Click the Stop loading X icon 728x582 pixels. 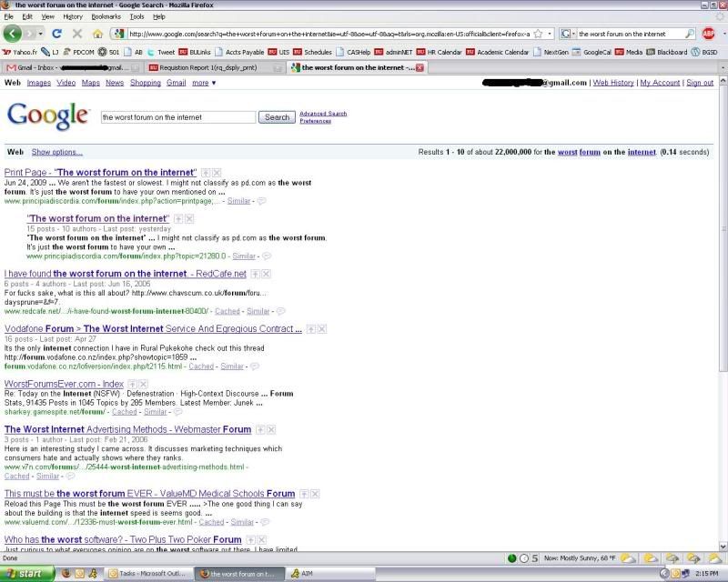[77, 34]
